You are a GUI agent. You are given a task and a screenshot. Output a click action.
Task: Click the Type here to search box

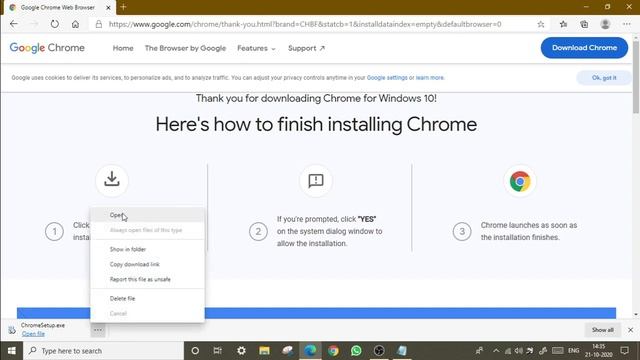coord(104,351)
